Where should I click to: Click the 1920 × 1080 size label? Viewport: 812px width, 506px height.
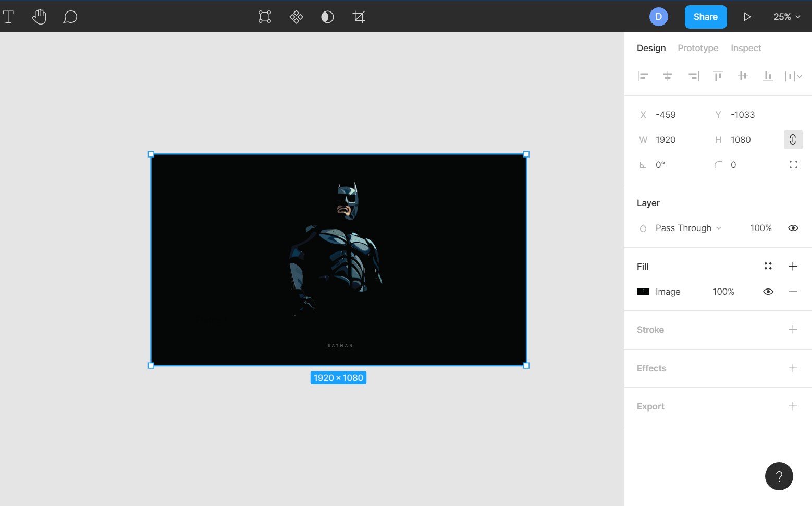point(339,378)
